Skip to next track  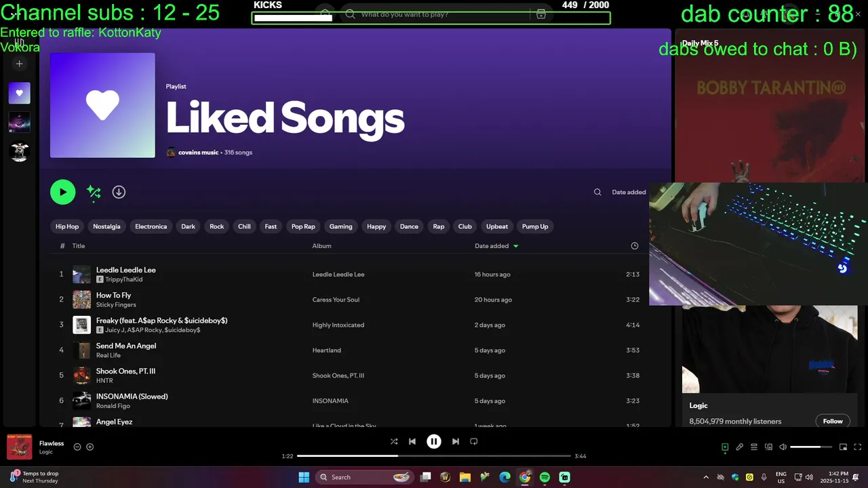coord(456,441)
